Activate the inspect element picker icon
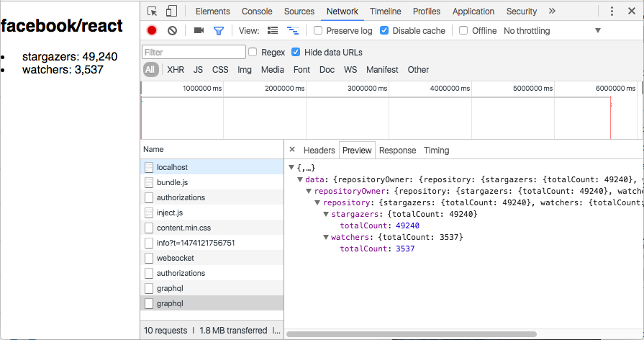Viewport: 644px width, 340px height. pos(152,11)
